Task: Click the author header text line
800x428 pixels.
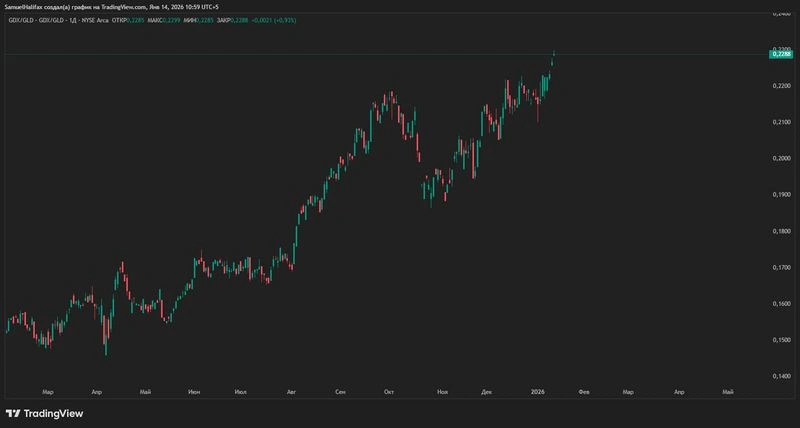Action: pyautogui.click(x=111, y=7)
